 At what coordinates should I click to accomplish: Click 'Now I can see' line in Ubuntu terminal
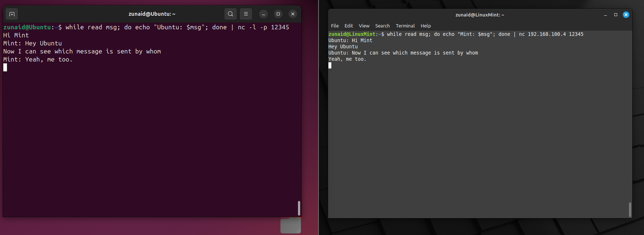[82, 51]
